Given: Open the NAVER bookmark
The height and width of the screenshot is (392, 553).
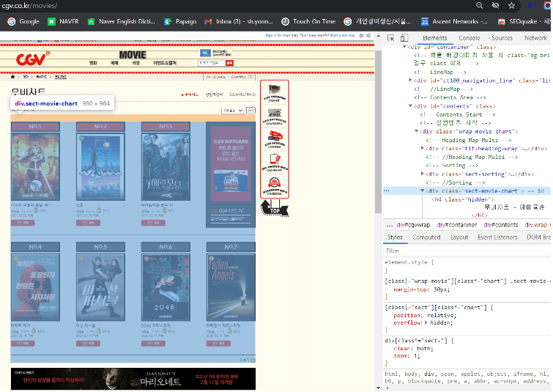Looking at the screenshot, I should click(x=64, y=21).
